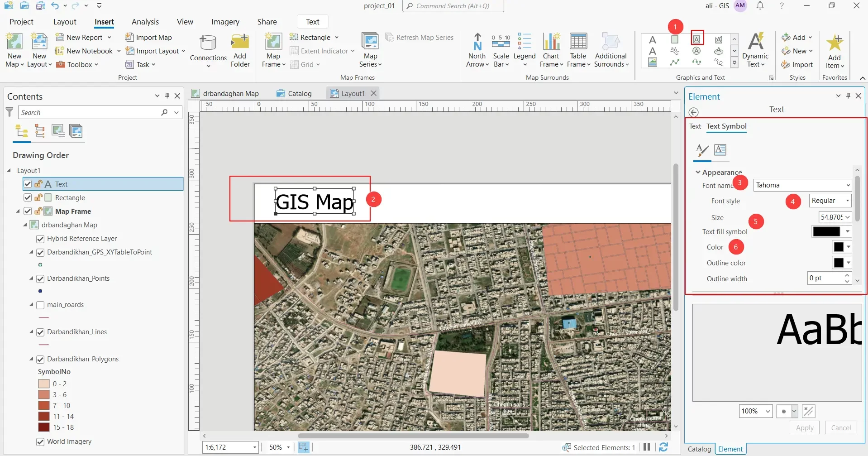Toggle visibility of Rectangle element
The width and height of the screenshot is (868, 456).
pyautogui.click(x=28, y=197)
